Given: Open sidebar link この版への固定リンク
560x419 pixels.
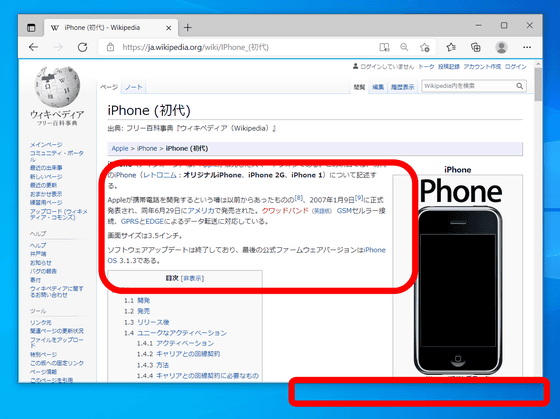Looking at the screenshot, I should tap(57, 363).
